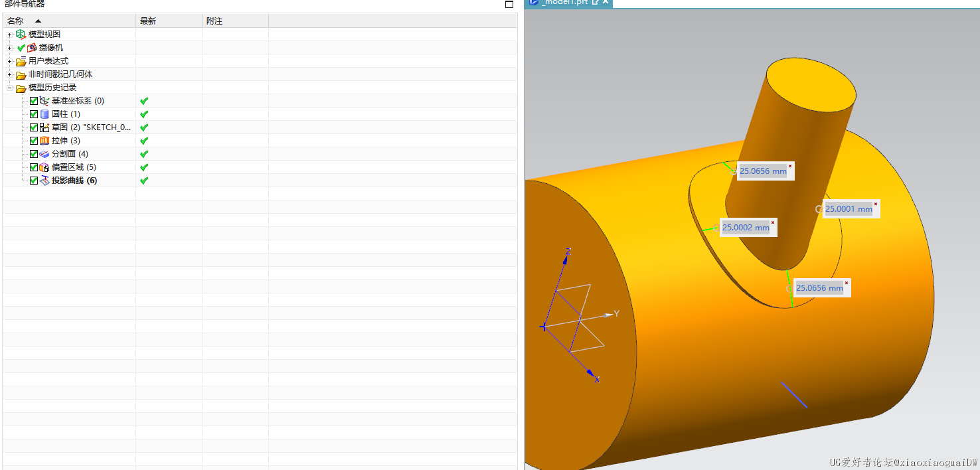Image resolution: width=980 pixels, height=470 pixels.
Task: Dismiss the 25.0001 mm measurement with its x
Action: coord(876,204)
